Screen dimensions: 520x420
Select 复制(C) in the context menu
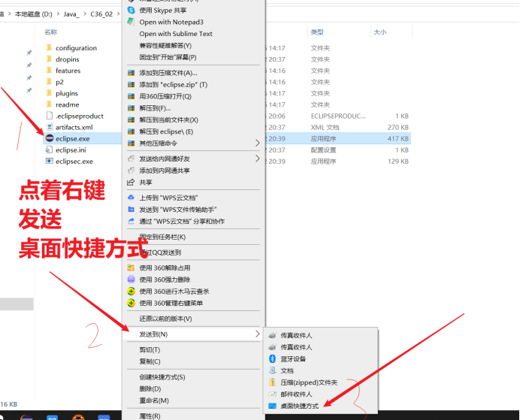[150, 361]
